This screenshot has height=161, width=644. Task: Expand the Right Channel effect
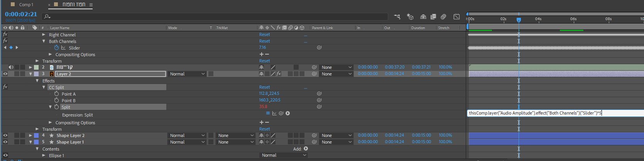[44, 34]
